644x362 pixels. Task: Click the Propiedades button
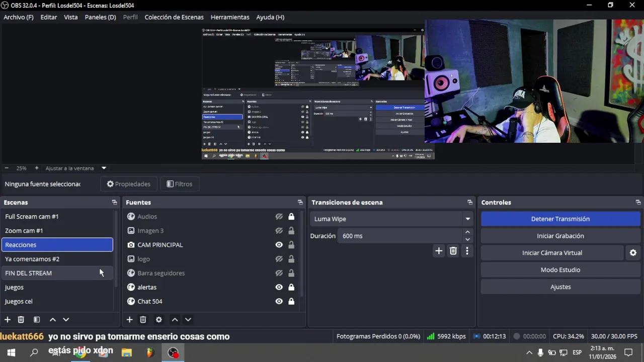click(129, 184)
